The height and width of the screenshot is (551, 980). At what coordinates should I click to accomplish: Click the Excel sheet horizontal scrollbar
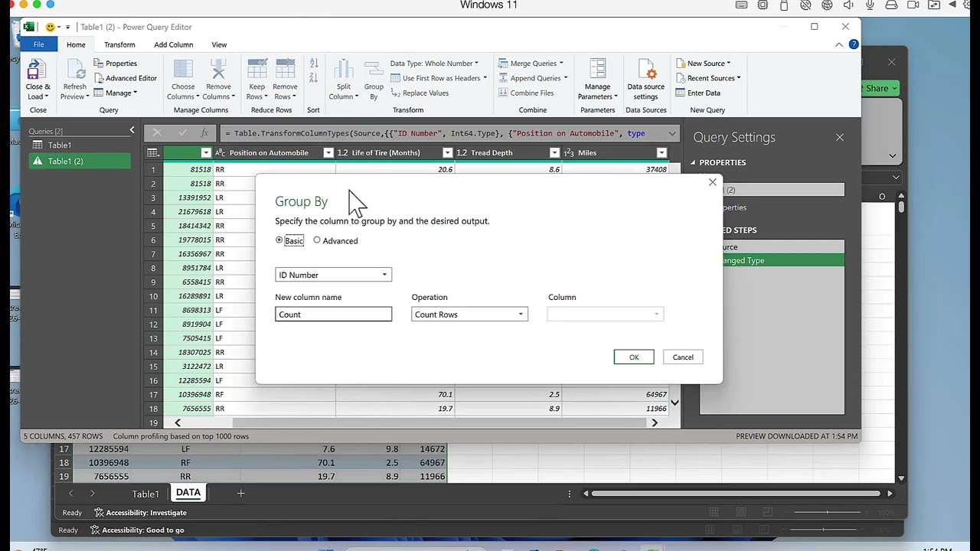[x=736, y=494]
